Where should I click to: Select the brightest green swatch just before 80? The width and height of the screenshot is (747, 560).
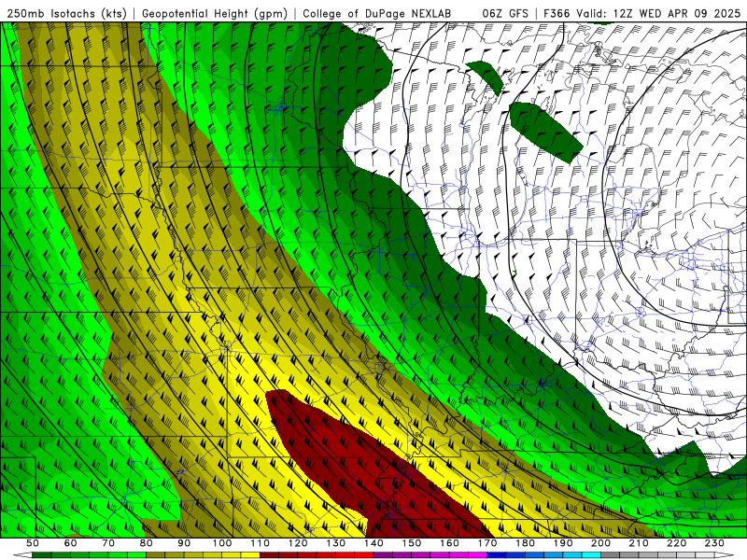[x=136, y=554]
